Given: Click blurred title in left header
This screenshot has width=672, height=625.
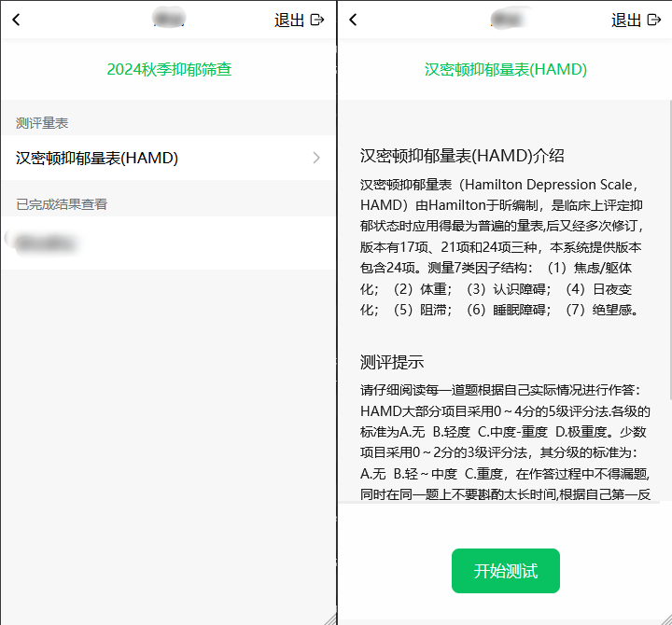Looking at the screenshot, I should (x=169, y=19).
